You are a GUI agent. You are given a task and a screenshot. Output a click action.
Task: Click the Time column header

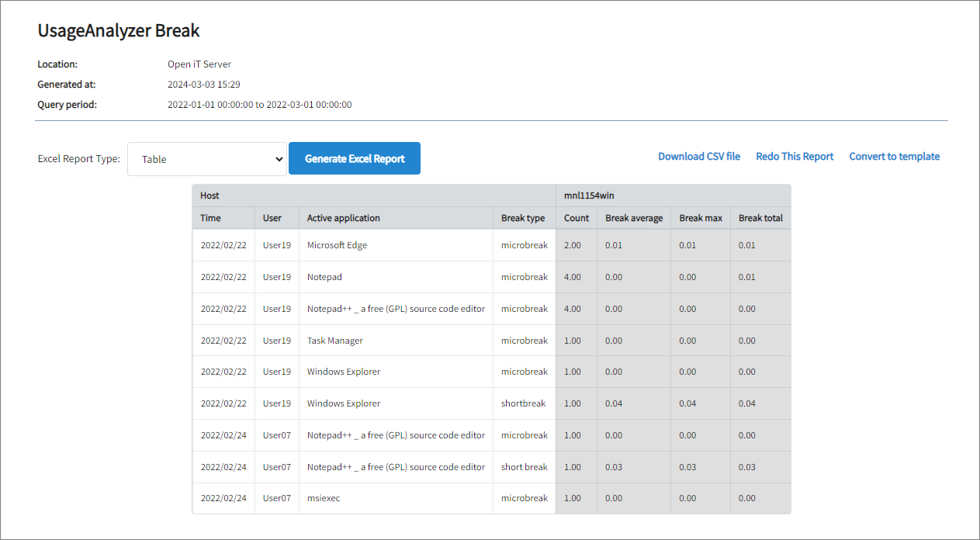(210, 218)
